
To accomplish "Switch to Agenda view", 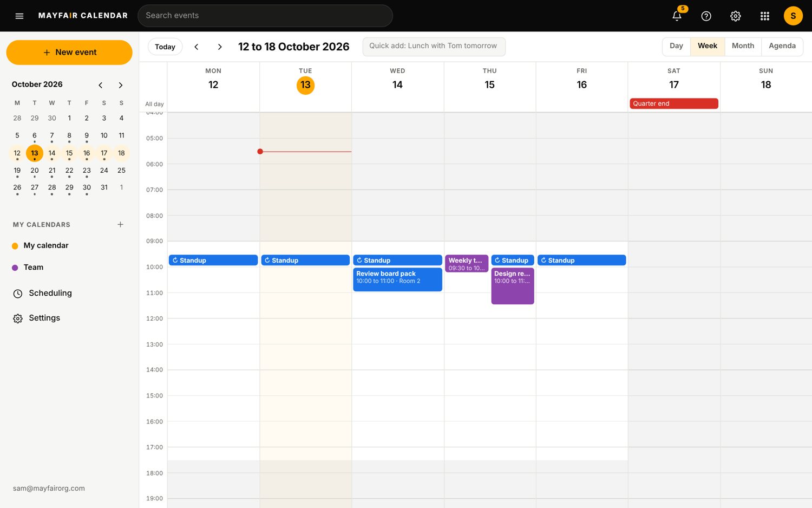I will coord(782,46).
